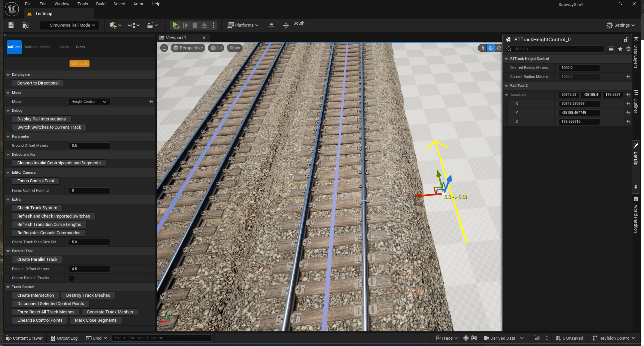Toggle the Details panel lock icon
The width and height of the screenshot is (644, 346).
coord(626,40)
